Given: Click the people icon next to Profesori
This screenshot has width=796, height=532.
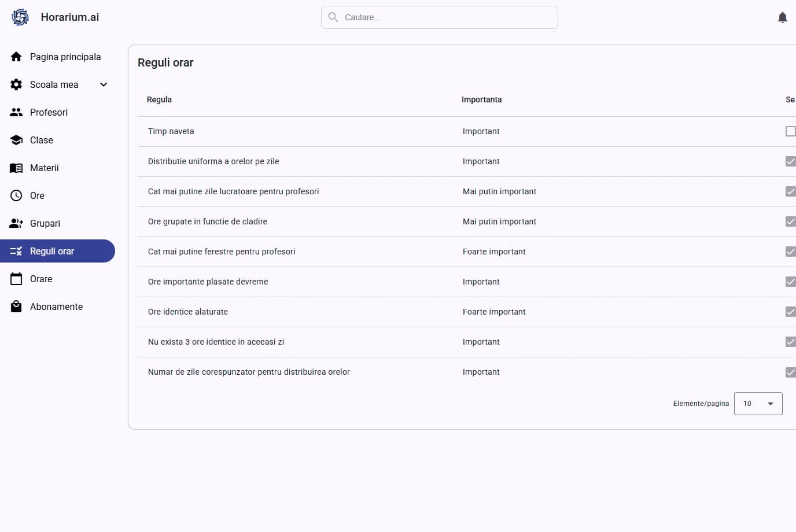Looking at the screenshot, I should point(16,112).
